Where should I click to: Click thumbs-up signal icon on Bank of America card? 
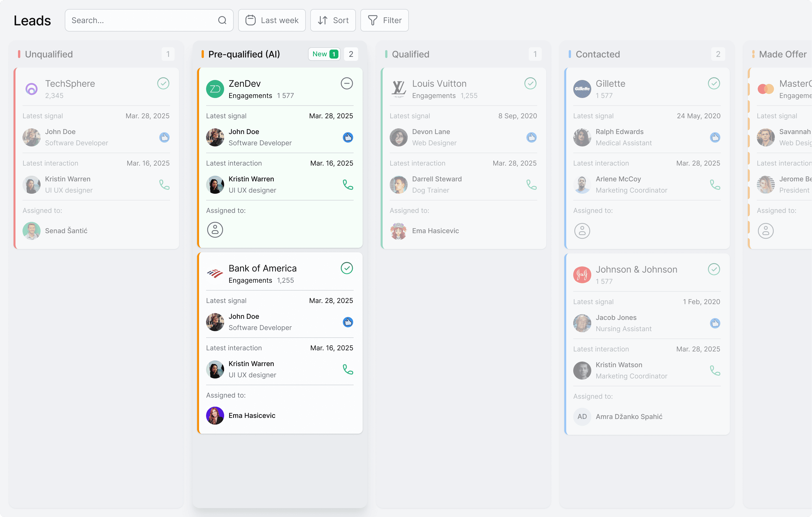[x=348, y=322]
